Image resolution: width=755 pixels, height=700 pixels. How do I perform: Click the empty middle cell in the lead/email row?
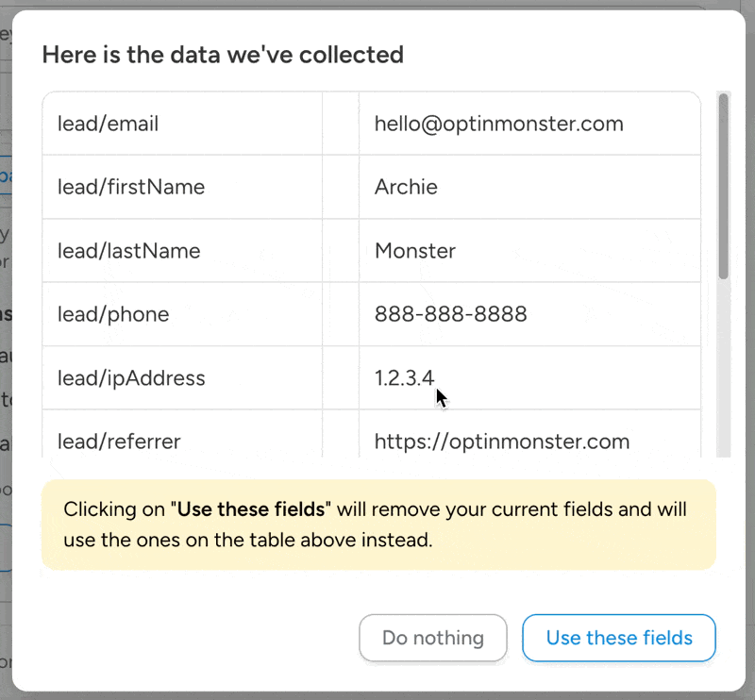[x=340, y=124]
